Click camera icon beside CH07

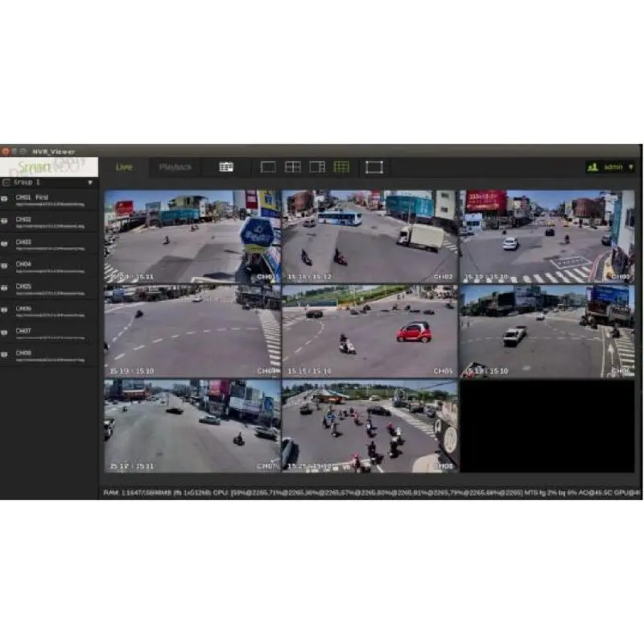pyautogui.click(x=4, y=332)
